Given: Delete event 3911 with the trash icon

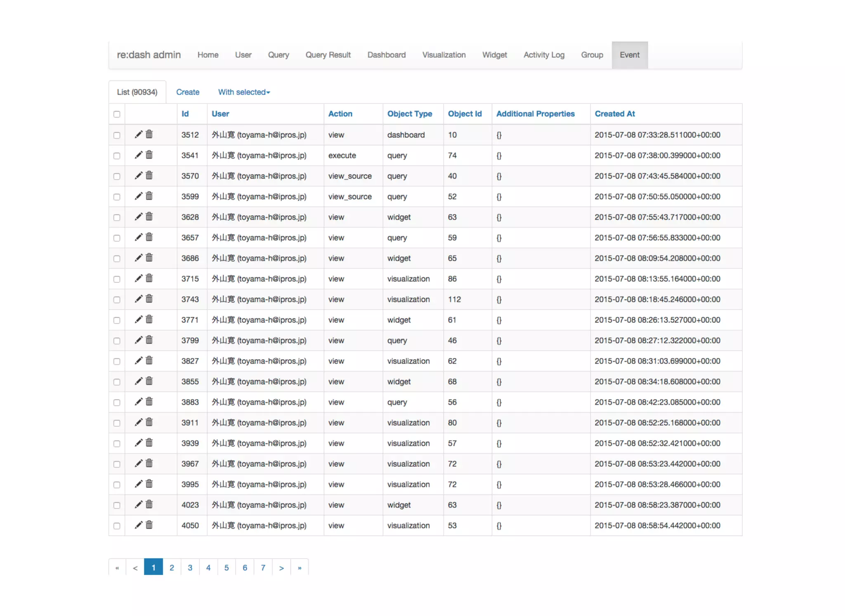Looking at the screenshot, I should coord(149,422).
